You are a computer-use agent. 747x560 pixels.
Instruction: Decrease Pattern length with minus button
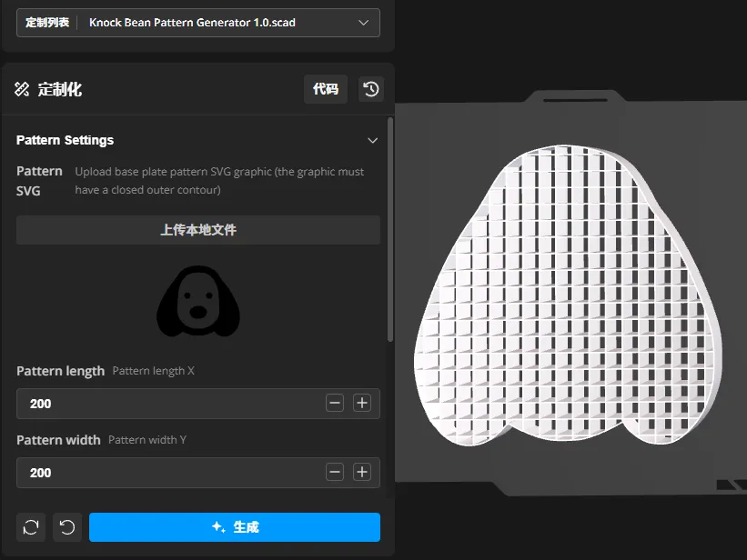point(335,404)
